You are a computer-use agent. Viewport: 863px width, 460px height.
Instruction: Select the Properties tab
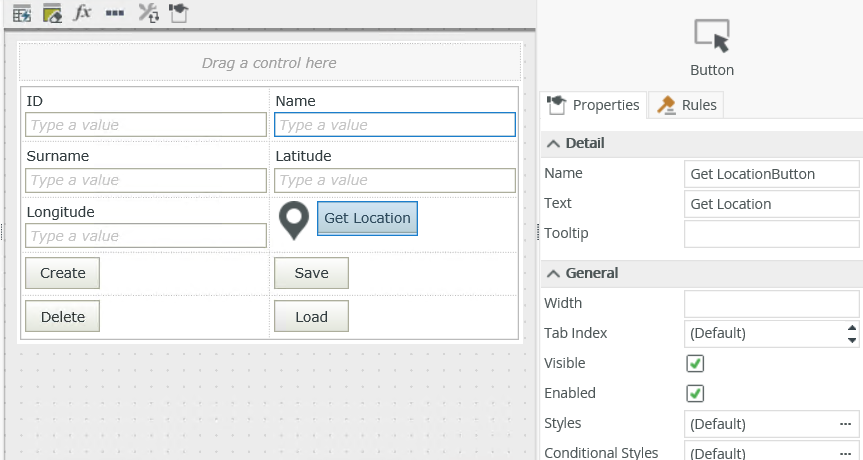coord(594,105)
